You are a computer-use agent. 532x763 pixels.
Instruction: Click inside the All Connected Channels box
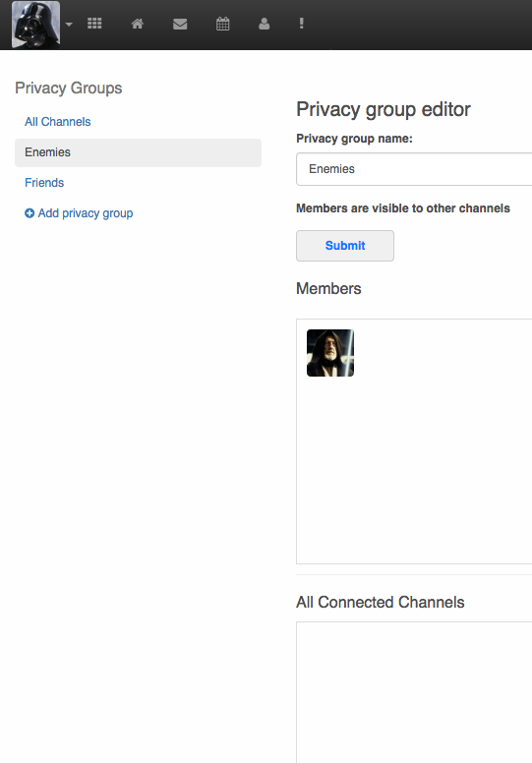(414, 691)
